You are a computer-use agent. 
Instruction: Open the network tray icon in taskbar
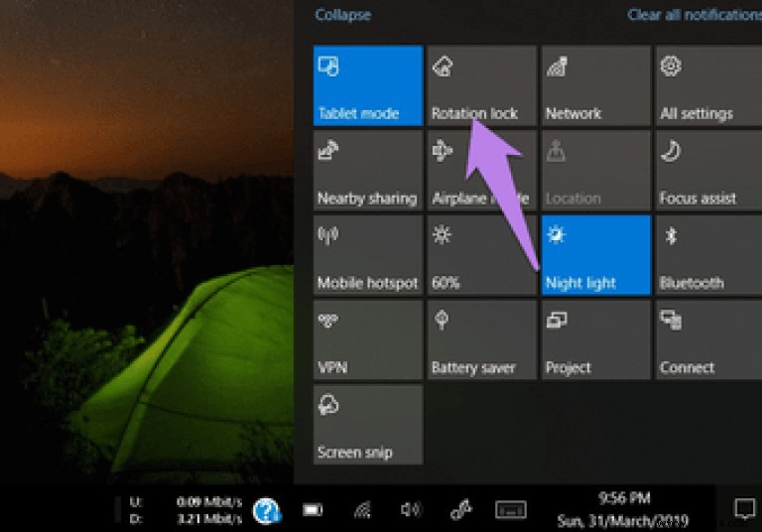tap(362, 509)
